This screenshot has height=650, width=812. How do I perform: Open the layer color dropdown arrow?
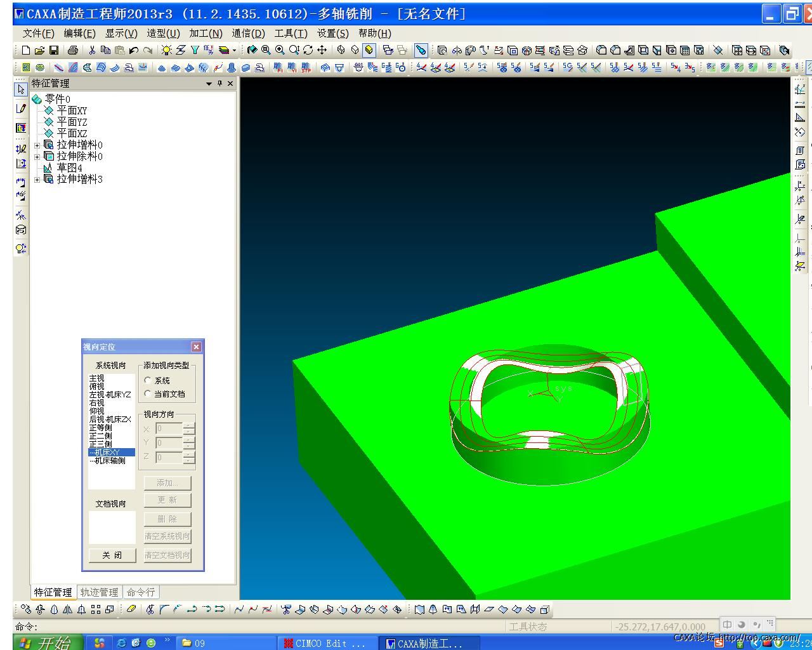(x=234, y=50)
